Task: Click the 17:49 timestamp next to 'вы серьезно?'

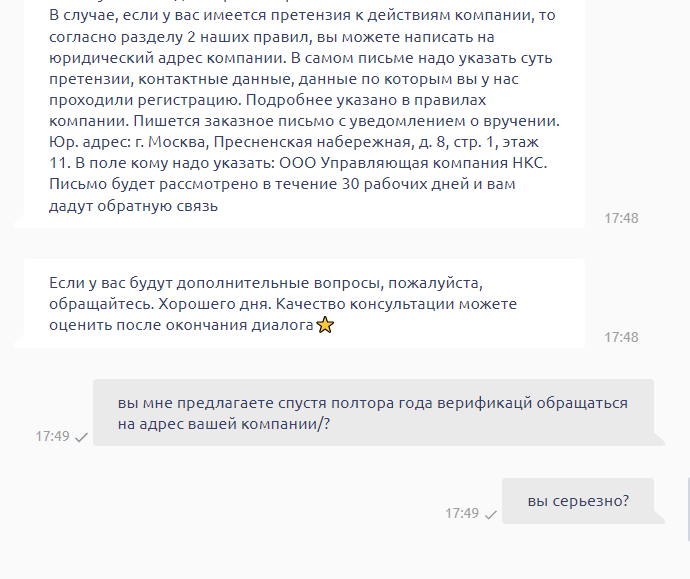Action: pos(462,513)
